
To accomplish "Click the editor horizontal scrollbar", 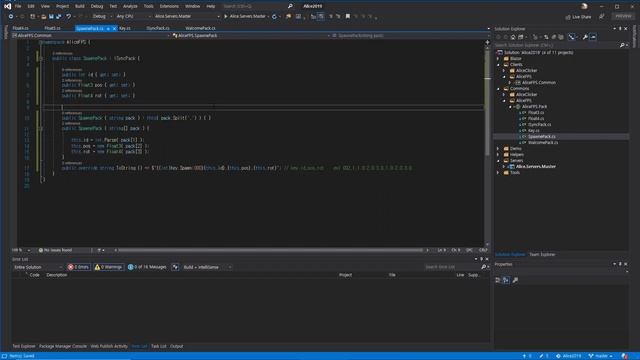I will point(271,250).
